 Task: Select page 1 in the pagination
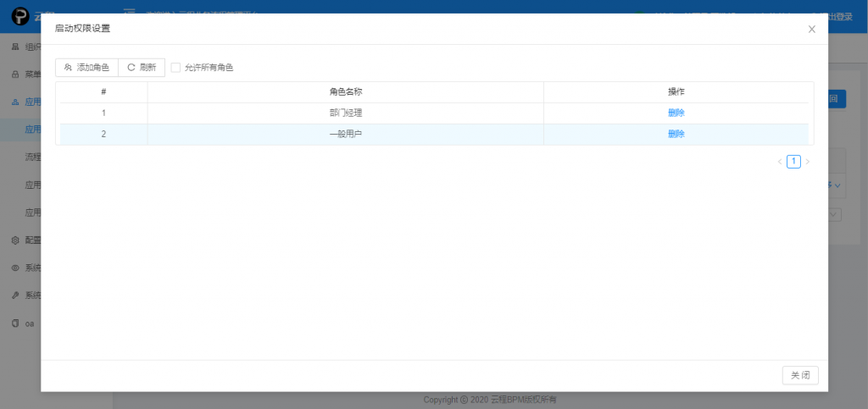[x=793, y=162]
